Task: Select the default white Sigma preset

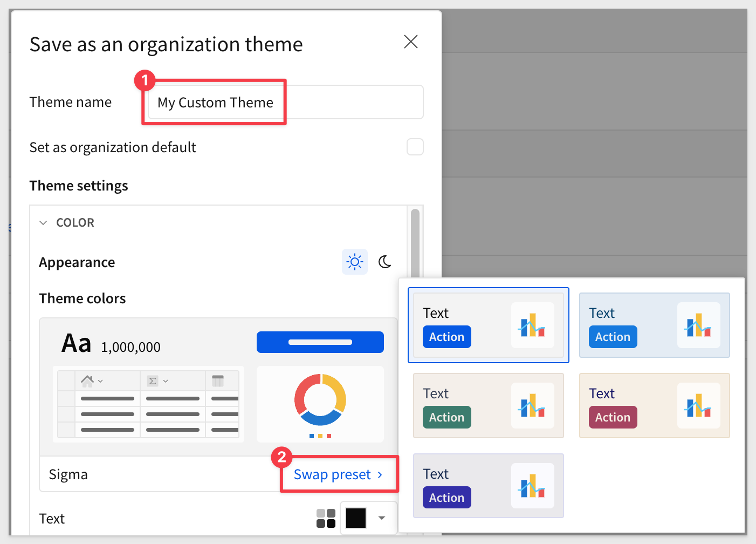Action: [488, 325]
